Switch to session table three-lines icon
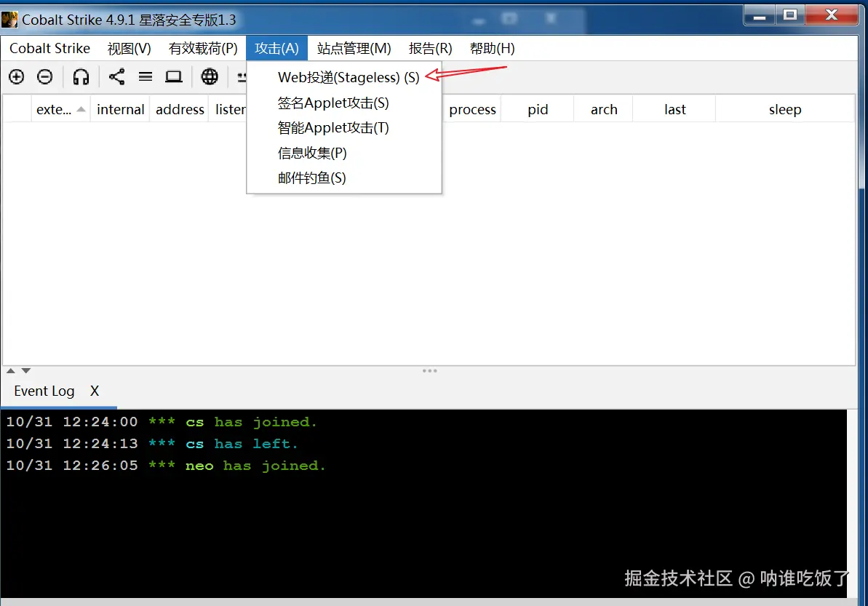Screen dimensions: 868x606 146,76
